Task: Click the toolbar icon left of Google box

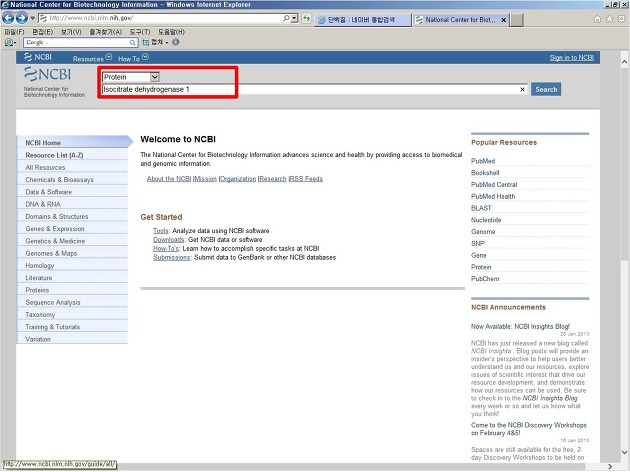Action: click(10, 42)
